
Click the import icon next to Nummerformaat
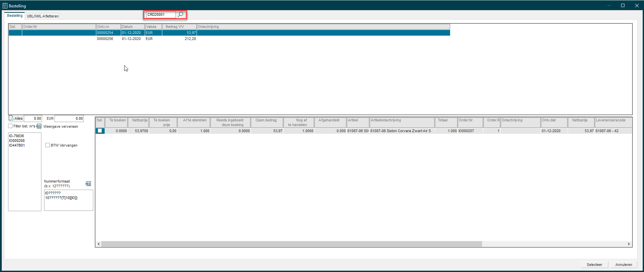(88, 184)
